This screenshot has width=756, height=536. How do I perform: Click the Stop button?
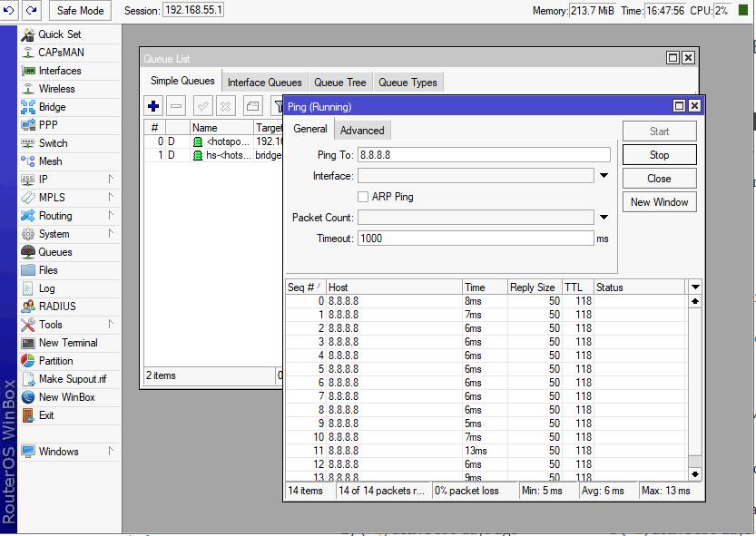tap(659, 155)
